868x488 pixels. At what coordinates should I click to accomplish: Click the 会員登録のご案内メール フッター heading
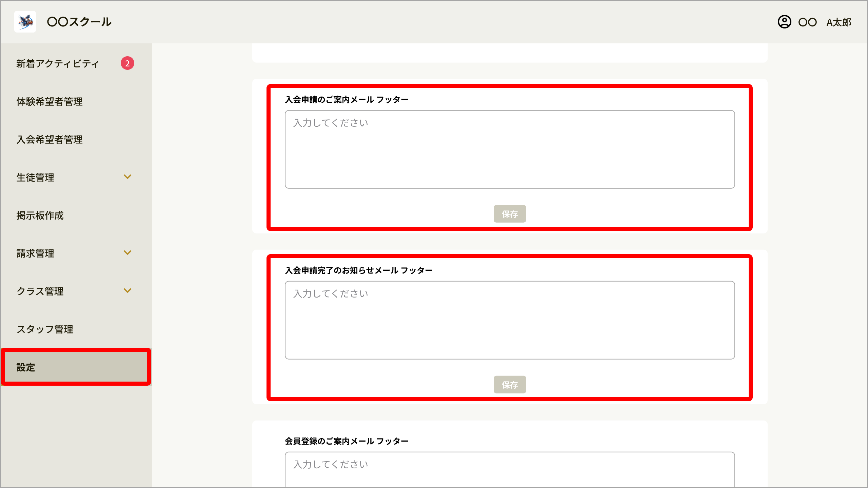(347, 441)
